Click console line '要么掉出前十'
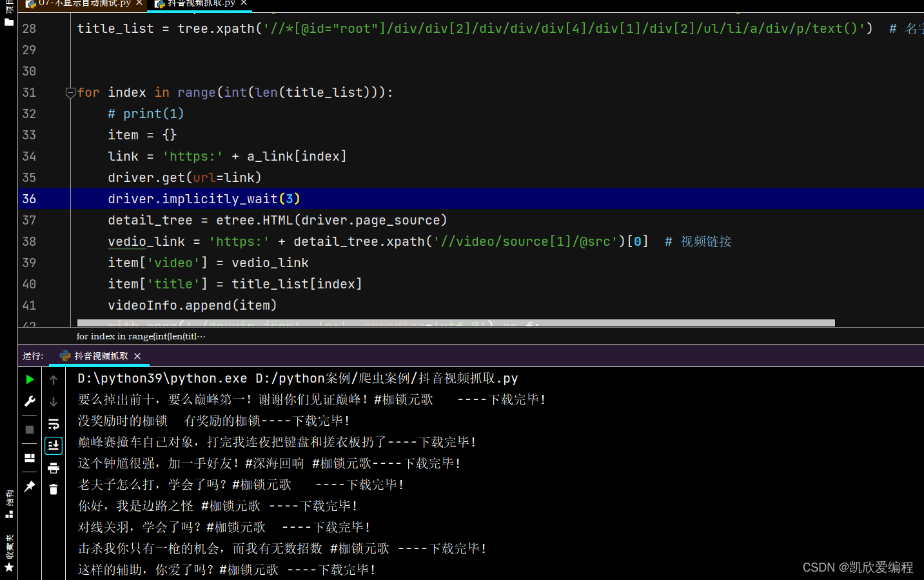 coord(311,399)
